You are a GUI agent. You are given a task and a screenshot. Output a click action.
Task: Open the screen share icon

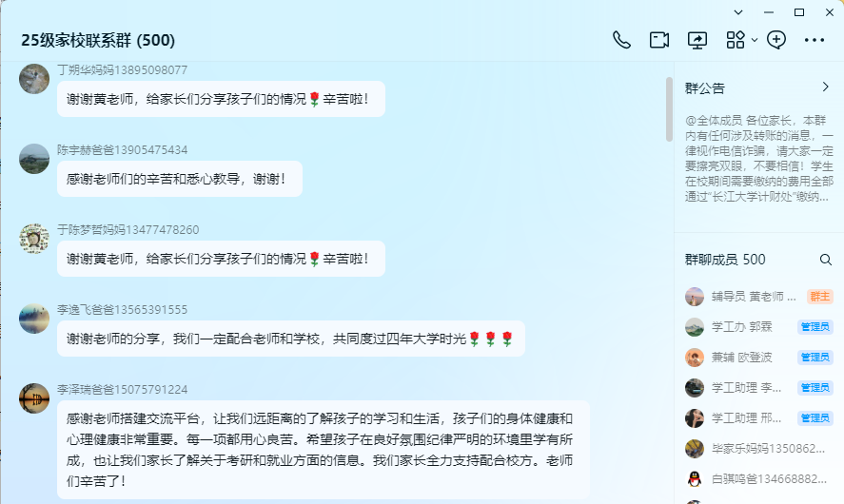coord(697,40)
